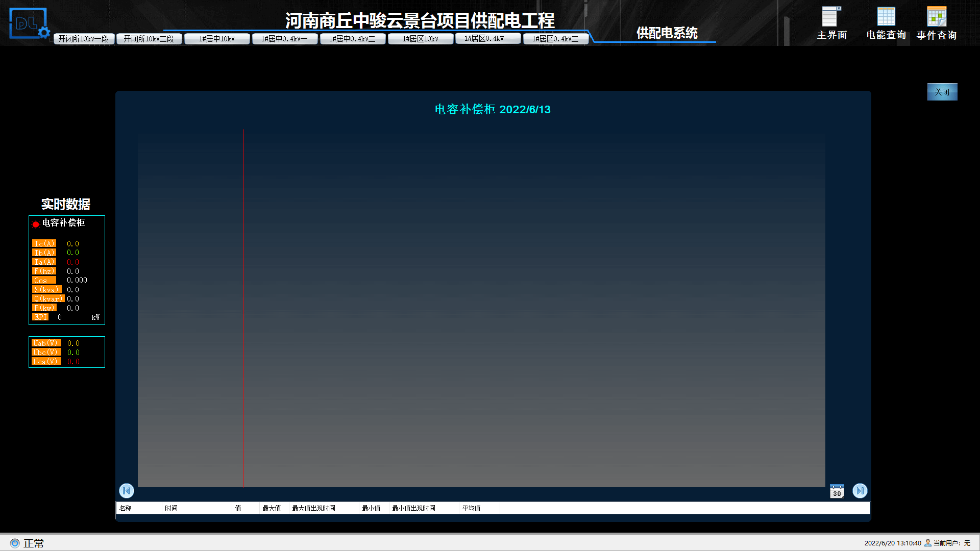
Task: Switch to 开闭所10kV二段 tab
Action: tap(149, 39)
